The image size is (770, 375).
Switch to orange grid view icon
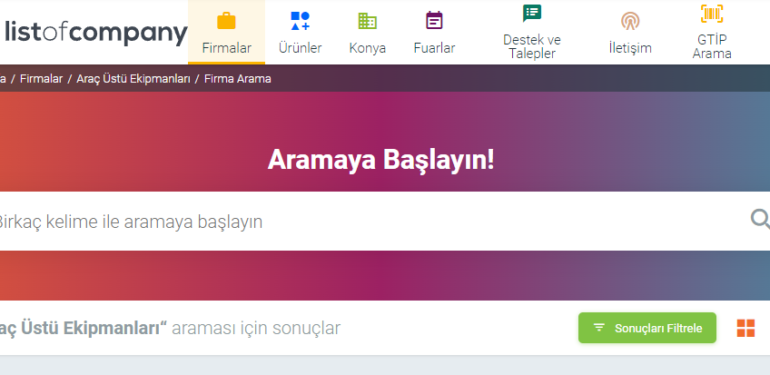(745, 328)
